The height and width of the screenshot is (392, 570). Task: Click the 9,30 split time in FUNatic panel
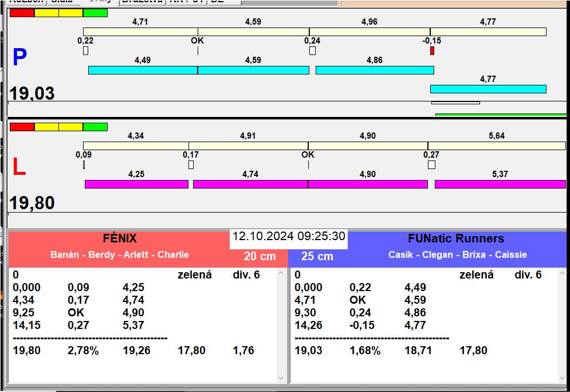[305, 313]
